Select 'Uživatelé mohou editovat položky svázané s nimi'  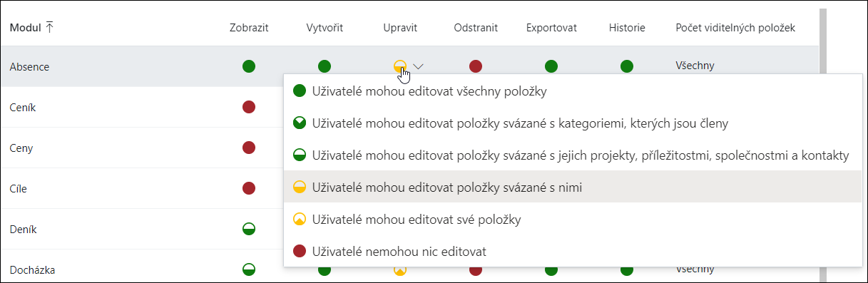point(568,187)
